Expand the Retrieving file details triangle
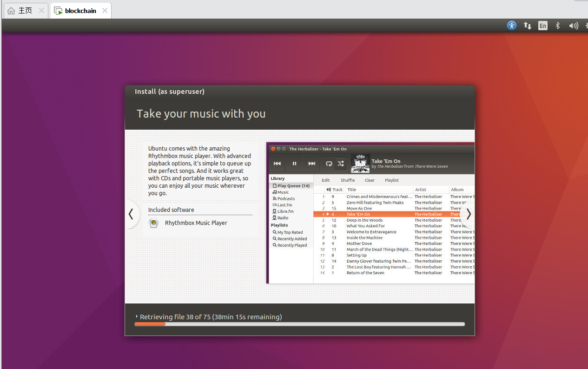 tap(137, 316)
